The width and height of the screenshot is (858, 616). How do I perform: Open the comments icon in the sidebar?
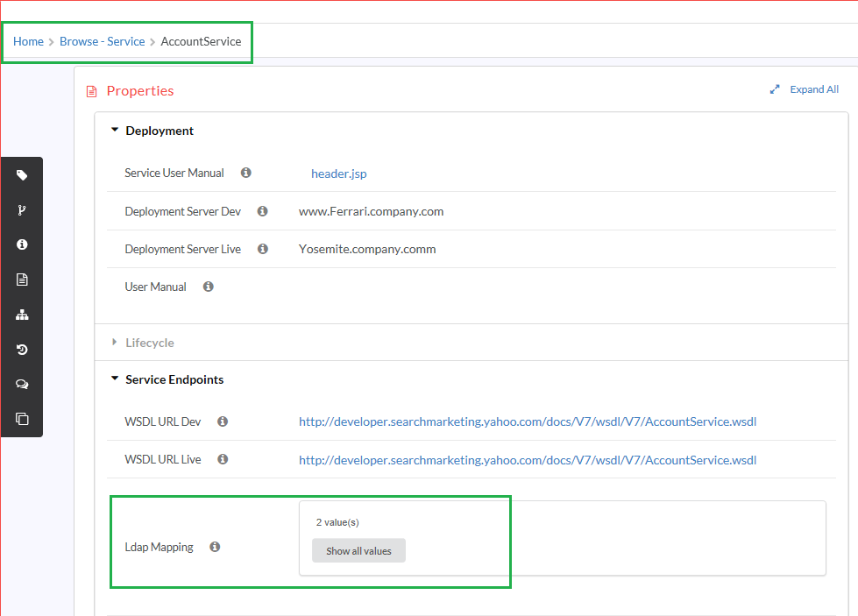point(22,384)
